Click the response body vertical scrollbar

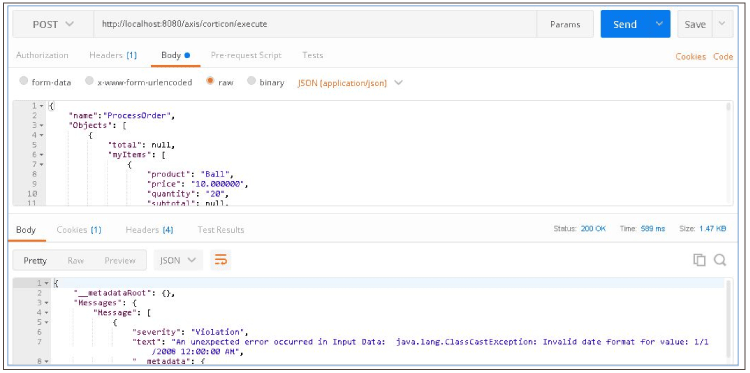(728, 318)
